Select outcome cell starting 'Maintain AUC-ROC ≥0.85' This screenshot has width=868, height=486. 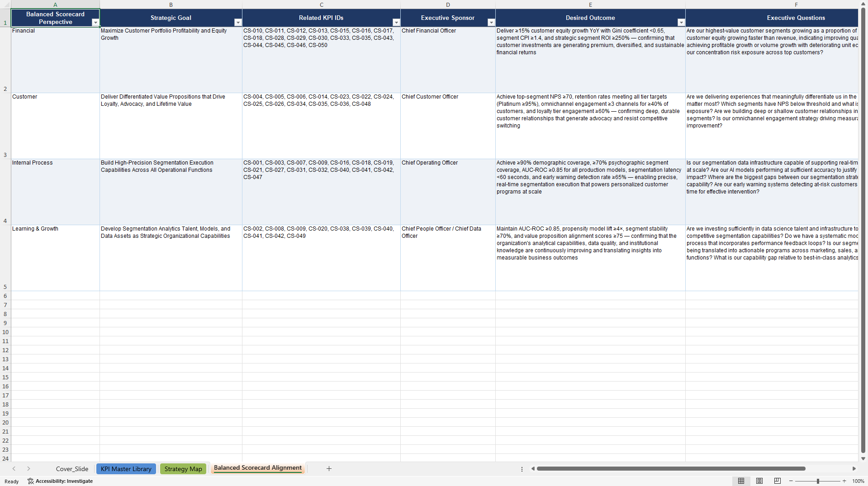tap(590, 258)
